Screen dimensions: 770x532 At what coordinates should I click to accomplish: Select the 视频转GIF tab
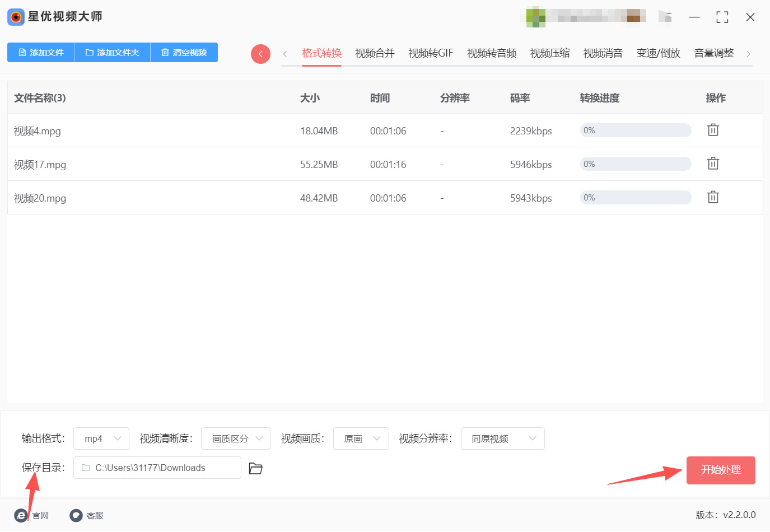(431, 53)
